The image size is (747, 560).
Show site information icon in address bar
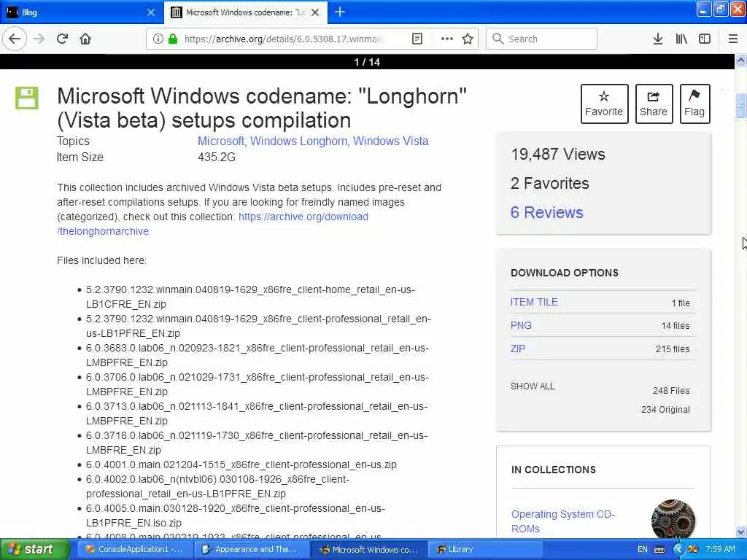tap(158, 39)
